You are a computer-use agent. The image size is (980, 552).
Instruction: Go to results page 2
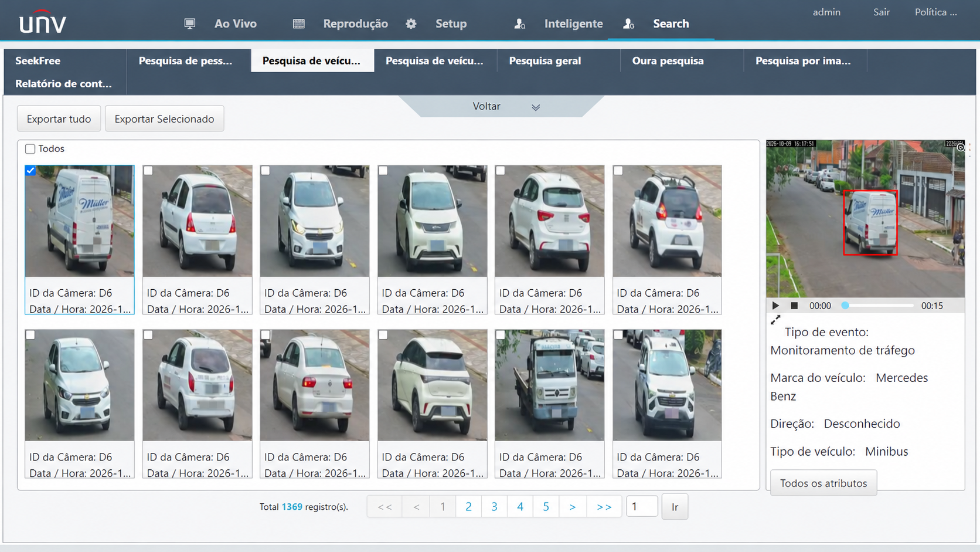(x=468, y=507)
